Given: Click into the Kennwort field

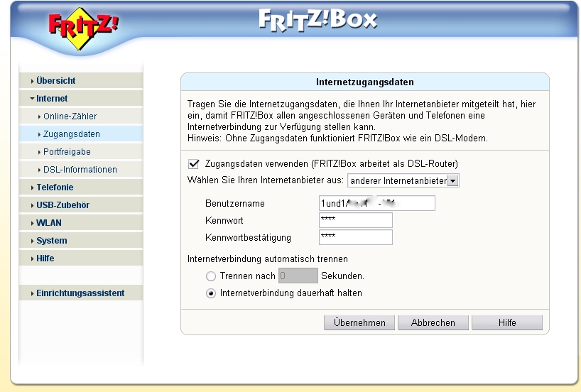Looking at the screenshot, I should 356,220.
